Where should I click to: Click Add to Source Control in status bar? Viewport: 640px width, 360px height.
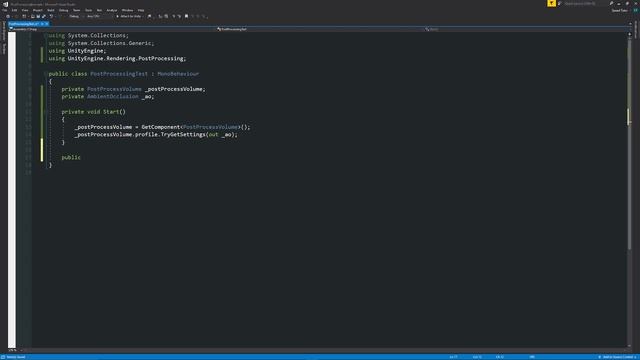[x=617, y=357]
